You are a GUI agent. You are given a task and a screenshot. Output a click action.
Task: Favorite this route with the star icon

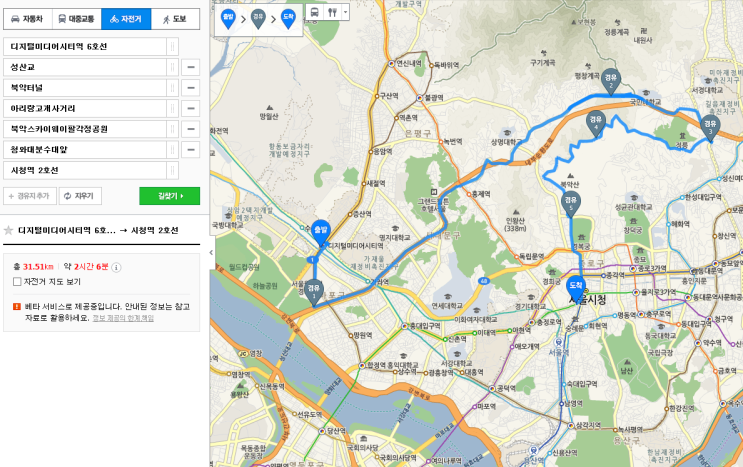(x=8, y=231)
